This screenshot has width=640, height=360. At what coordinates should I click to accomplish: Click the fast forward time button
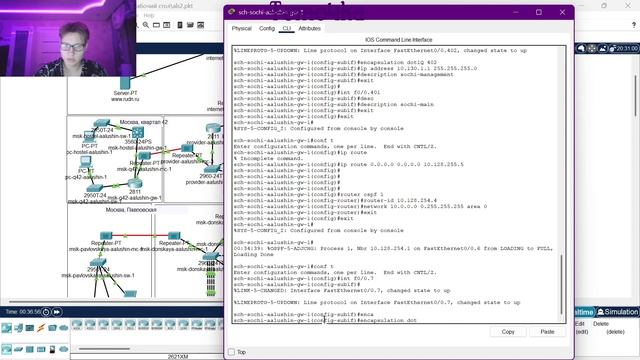point(57,312)
